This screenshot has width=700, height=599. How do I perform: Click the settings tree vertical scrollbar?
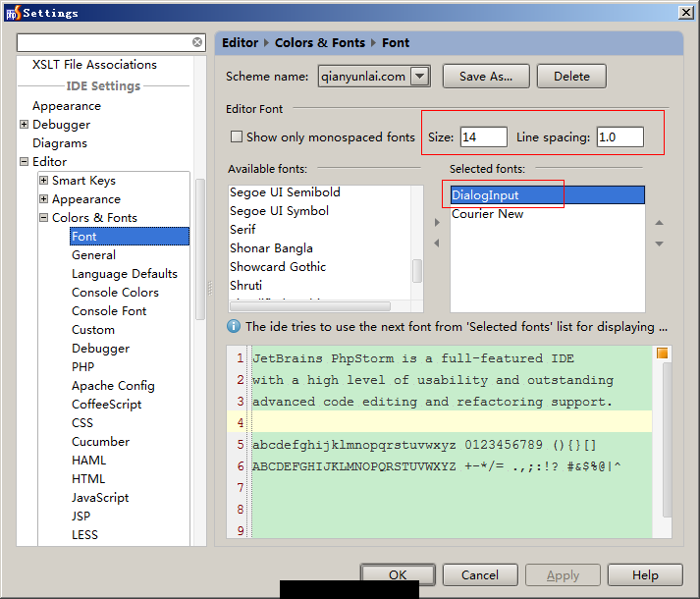pos(200,248)
